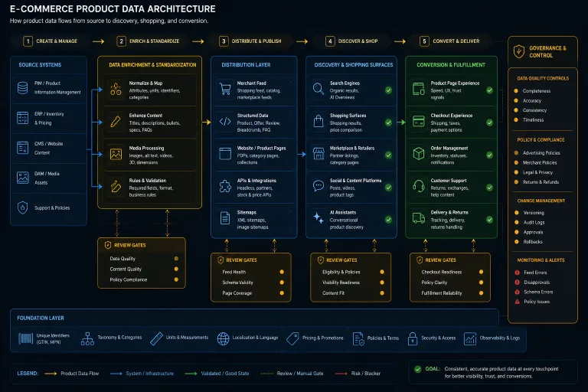Click the Localization & Language globe icon
The width and height of the screenshot is (588, 392).
pos(223,338)
